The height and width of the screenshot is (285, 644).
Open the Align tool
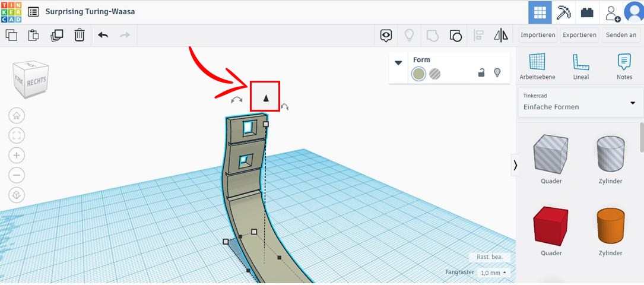[x=478, y=36]
